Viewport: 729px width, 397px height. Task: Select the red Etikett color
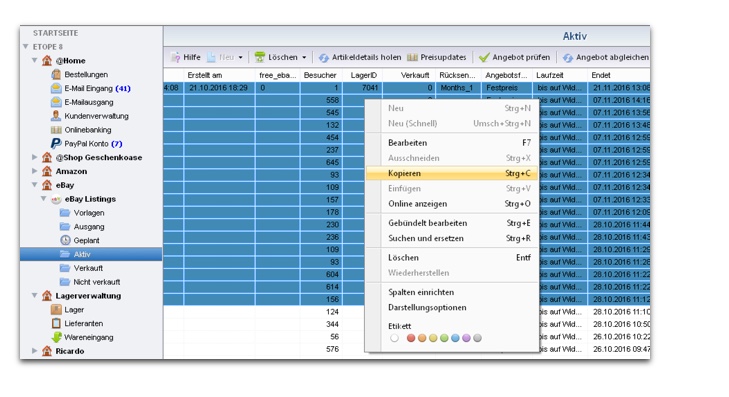[x=411, y=338]
